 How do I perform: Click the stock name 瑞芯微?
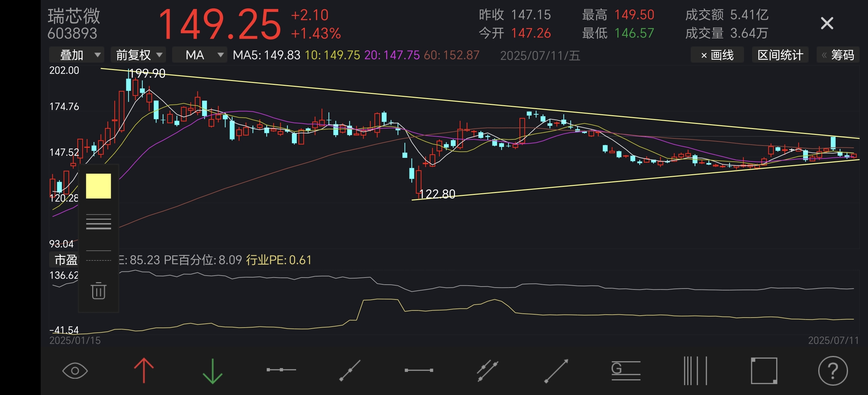click(x=74, y=16)
